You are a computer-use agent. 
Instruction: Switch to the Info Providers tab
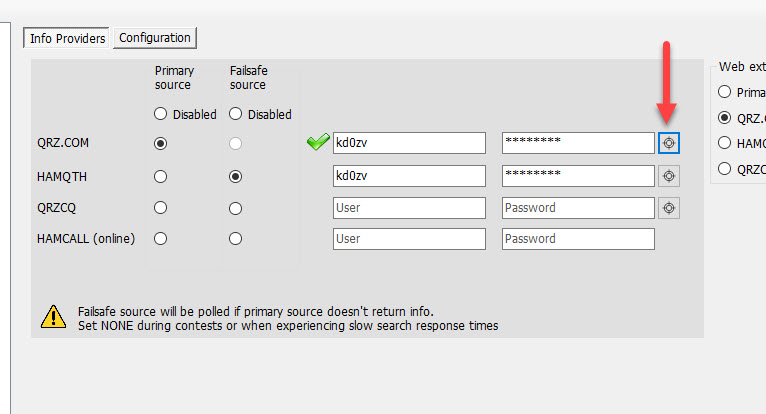67,38
